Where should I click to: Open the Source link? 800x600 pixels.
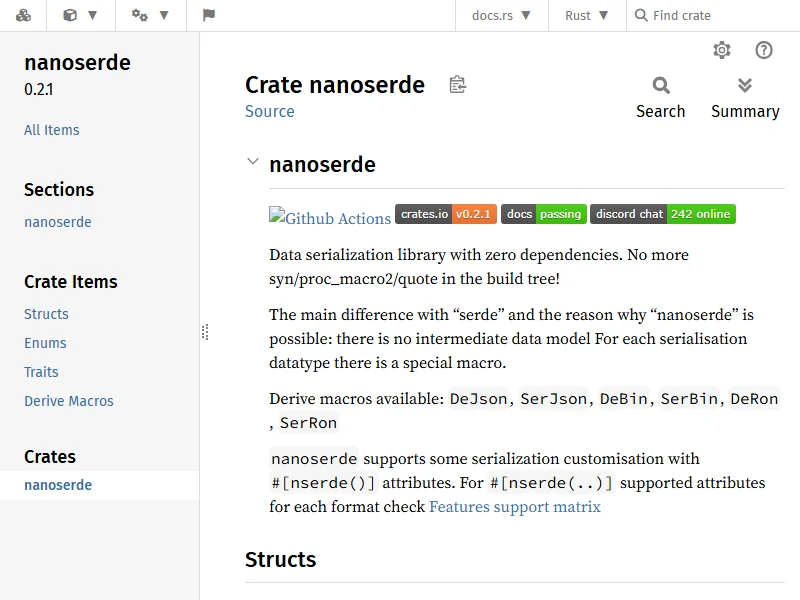[x=270, y=111]
